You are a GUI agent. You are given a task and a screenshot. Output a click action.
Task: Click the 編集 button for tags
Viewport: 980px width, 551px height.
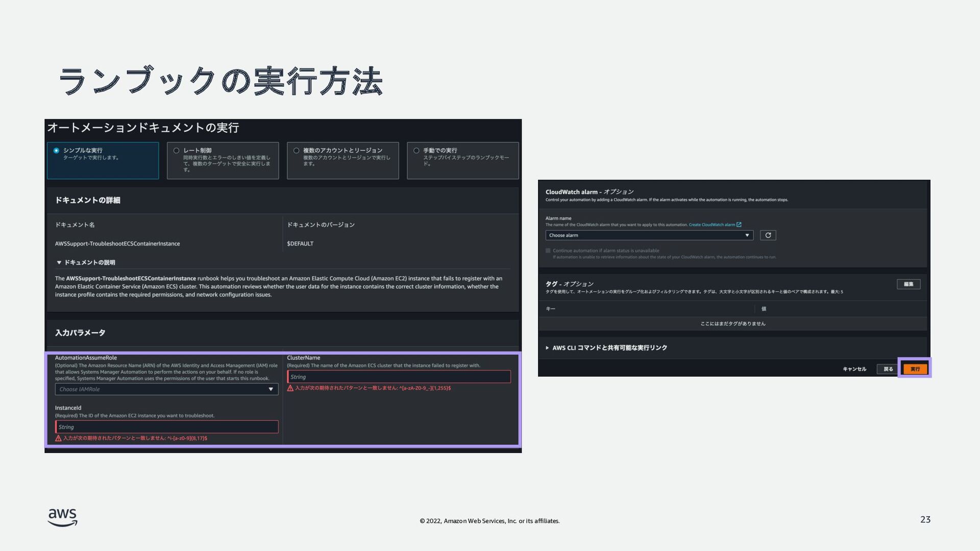[x=909, y=284]
